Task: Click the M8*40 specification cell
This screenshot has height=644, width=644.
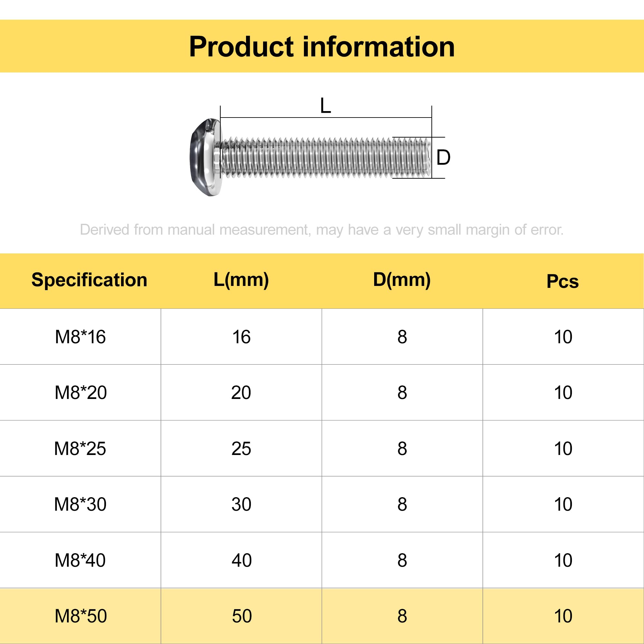Action: click(x=80, y=560)
